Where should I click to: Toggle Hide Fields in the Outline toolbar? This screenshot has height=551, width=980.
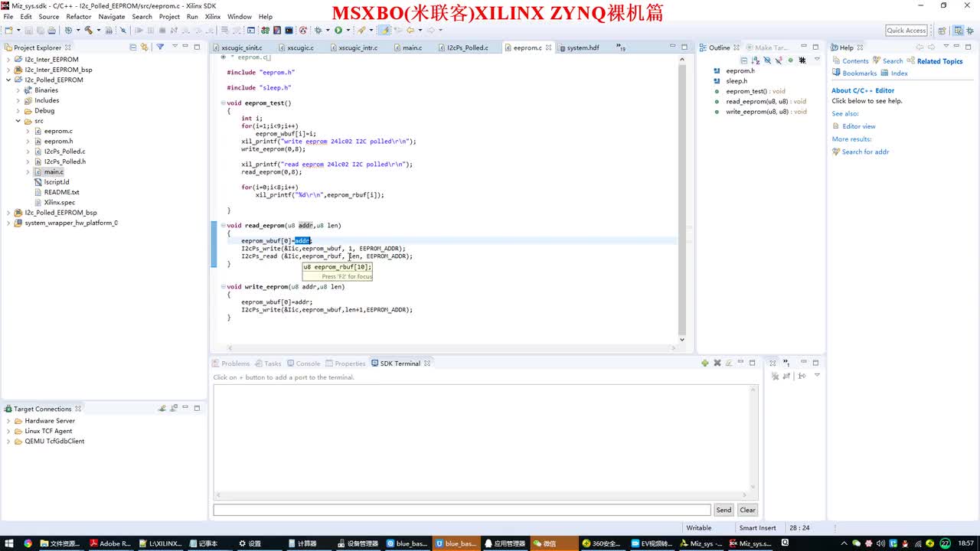point(767,60)
